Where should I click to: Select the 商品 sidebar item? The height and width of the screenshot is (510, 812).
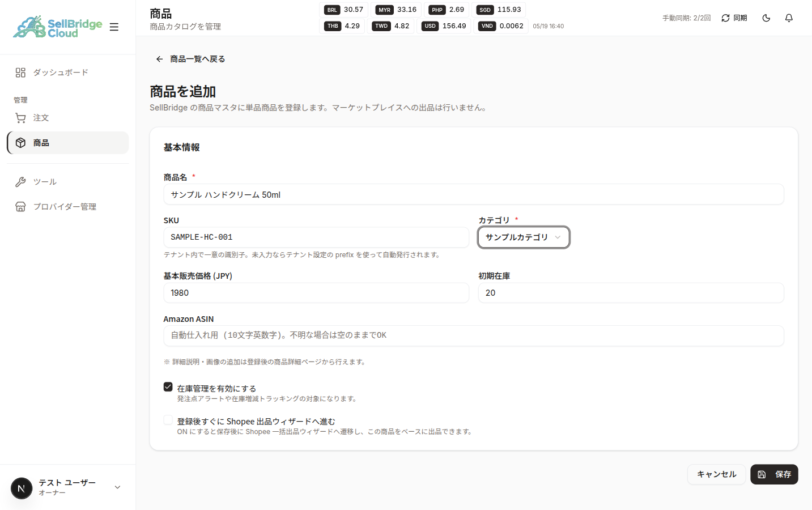pyautogui.click(x=67, y=143)
